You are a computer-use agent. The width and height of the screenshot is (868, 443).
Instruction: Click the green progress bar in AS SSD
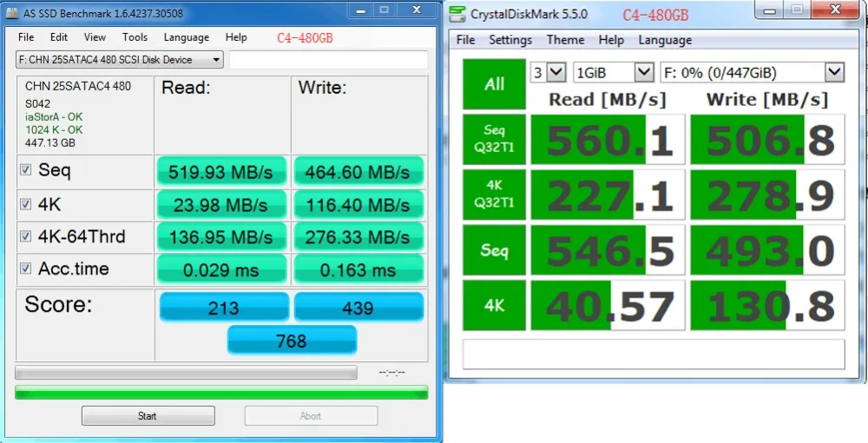point(221,393)
